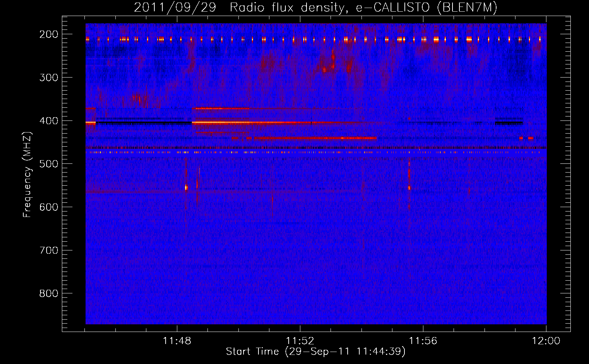Select the 400 frequency tick label
The width and height of the screenshot is (589, 364).
(x=49, y=121)
